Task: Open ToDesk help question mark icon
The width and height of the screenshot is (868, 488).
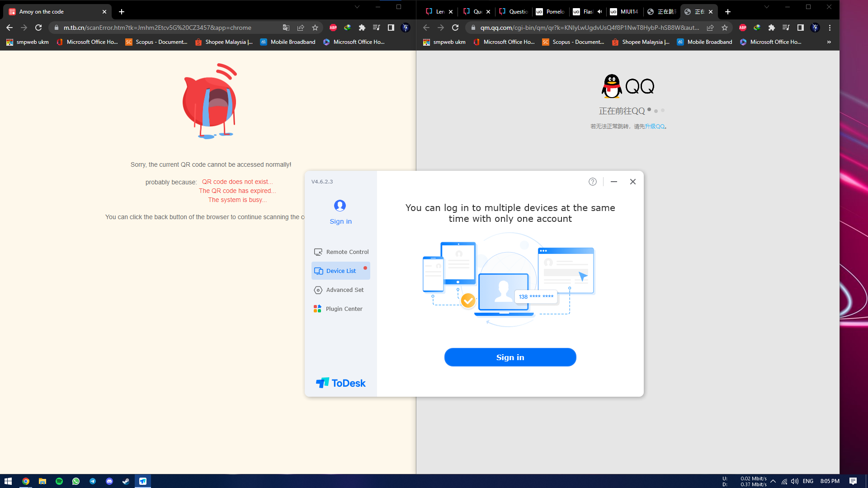Action: (593, 182)
